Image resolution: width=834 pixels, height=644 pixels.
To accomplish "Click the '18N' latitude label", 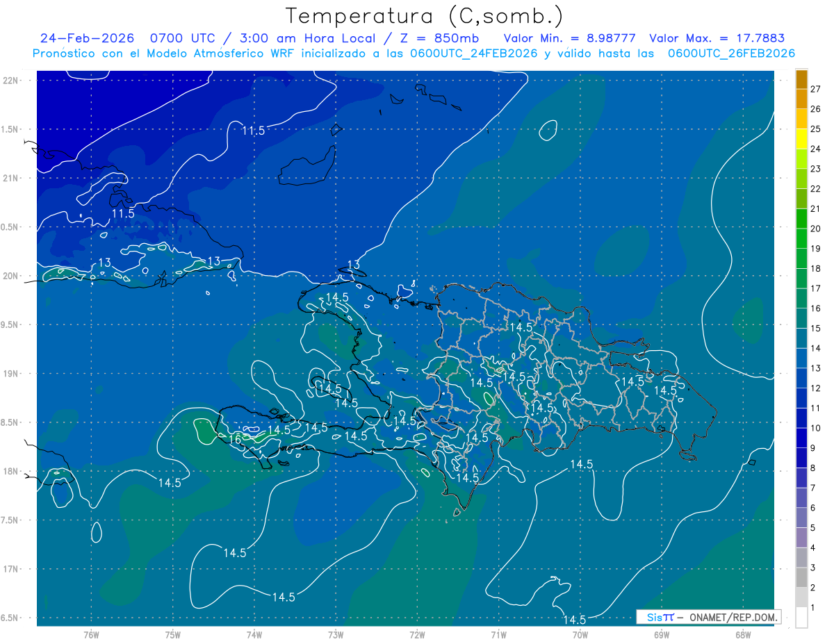I will click(x=12, y=471).
